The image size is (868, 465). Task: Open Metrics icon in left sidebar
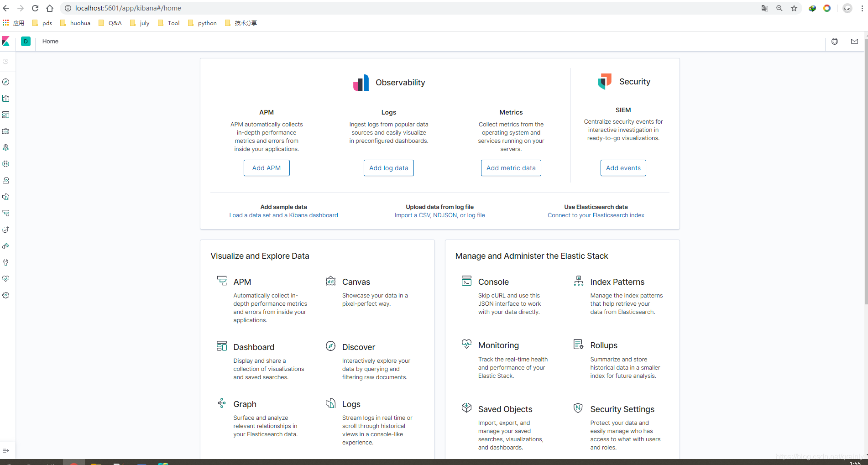[x=6, y=180]
